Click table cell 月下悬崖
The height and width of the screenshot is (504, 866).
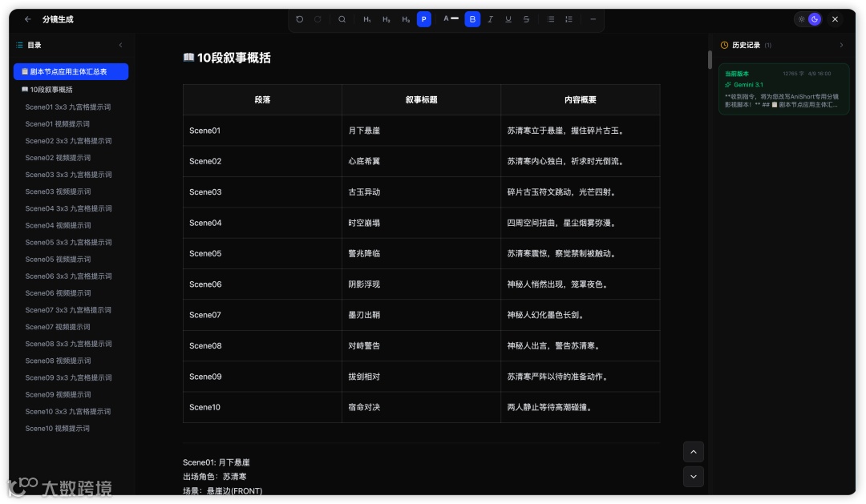[x=422, y=131]
